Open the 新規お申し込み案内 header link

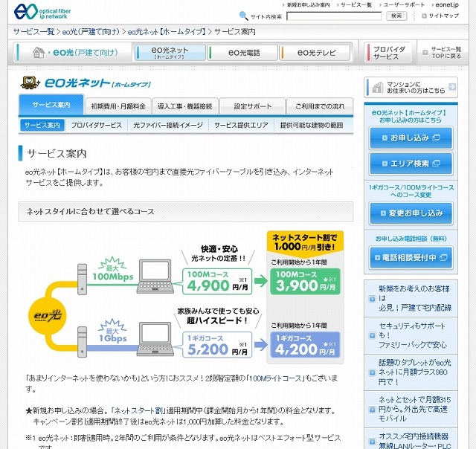click(308, 5)
